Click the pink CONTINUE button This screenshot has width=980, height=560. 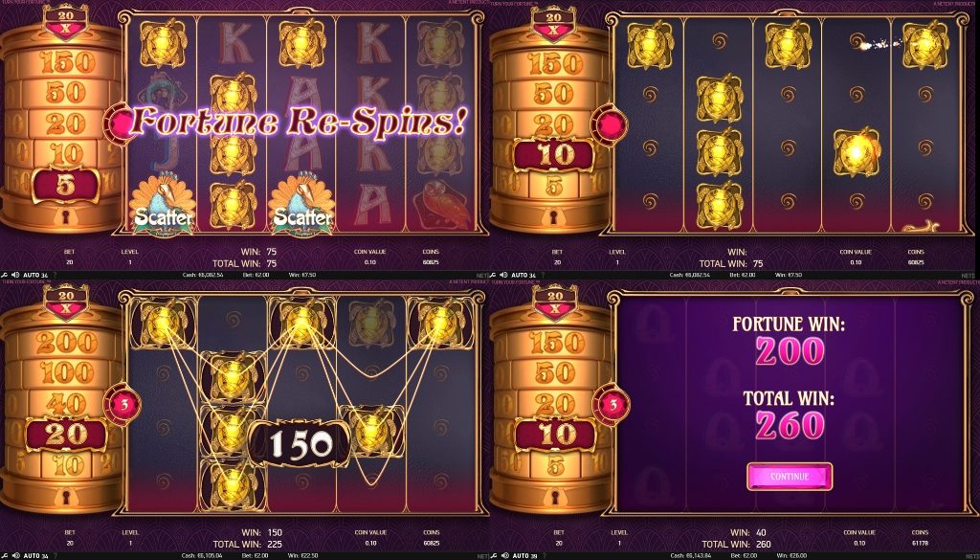click(790, 477)
